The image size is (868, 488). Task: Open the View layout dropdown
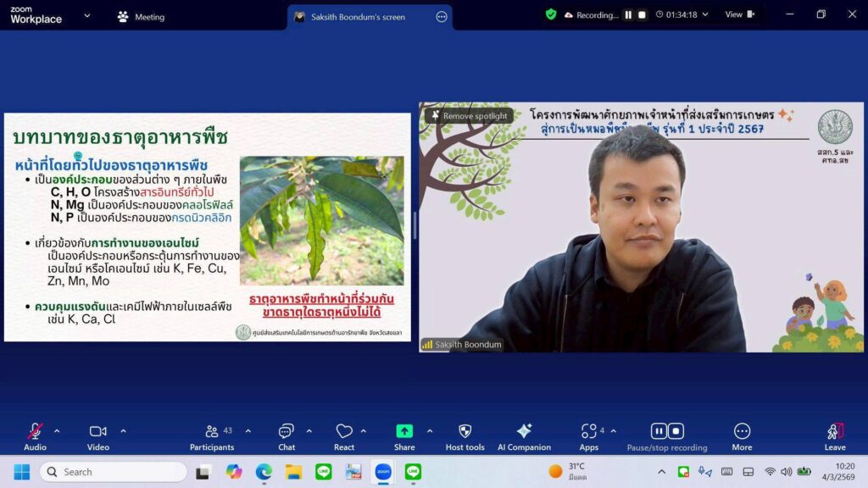(739, 14)
